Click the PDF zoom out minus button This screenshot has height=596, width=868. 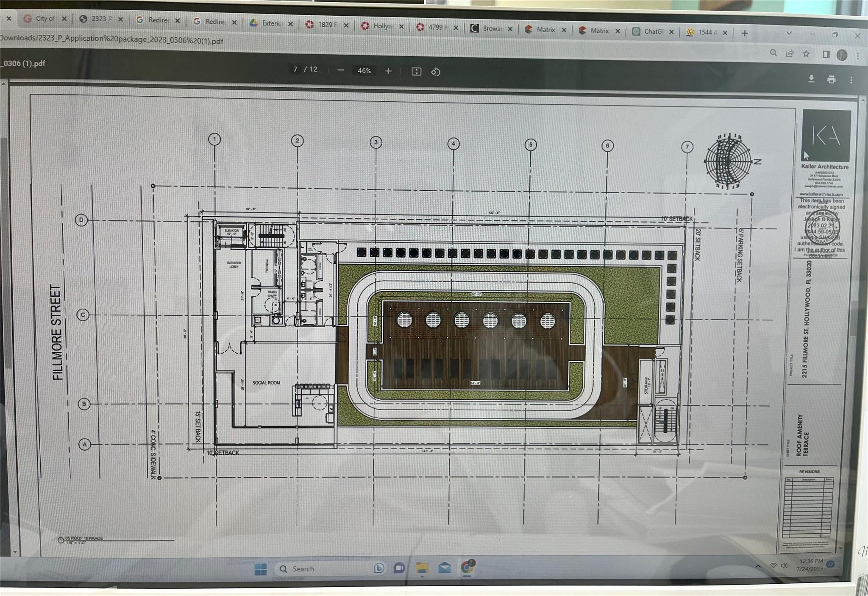[341, 70]
